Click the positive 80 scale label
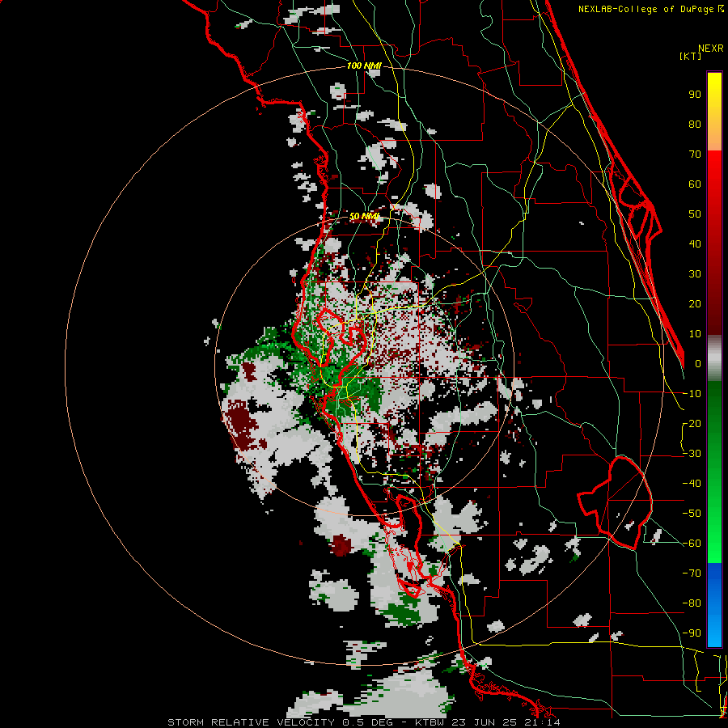This screenshot has height=728, width=728. coord(695,125)
